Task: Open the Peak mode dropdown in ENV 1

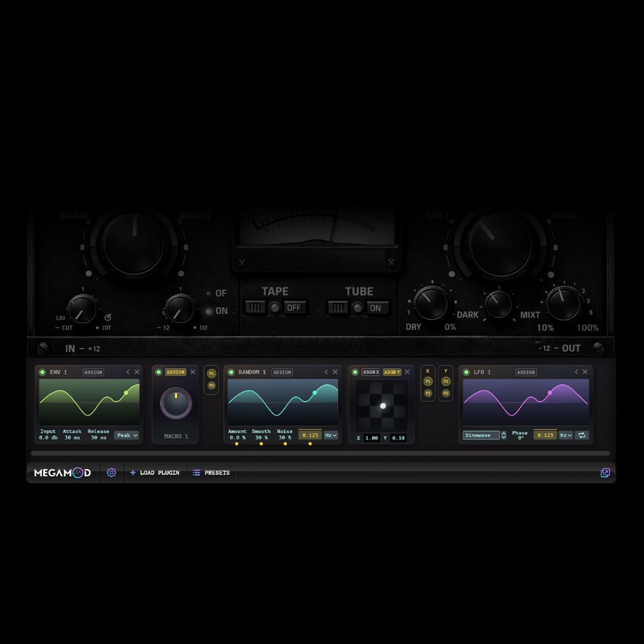Action: (x=126, y=435)
